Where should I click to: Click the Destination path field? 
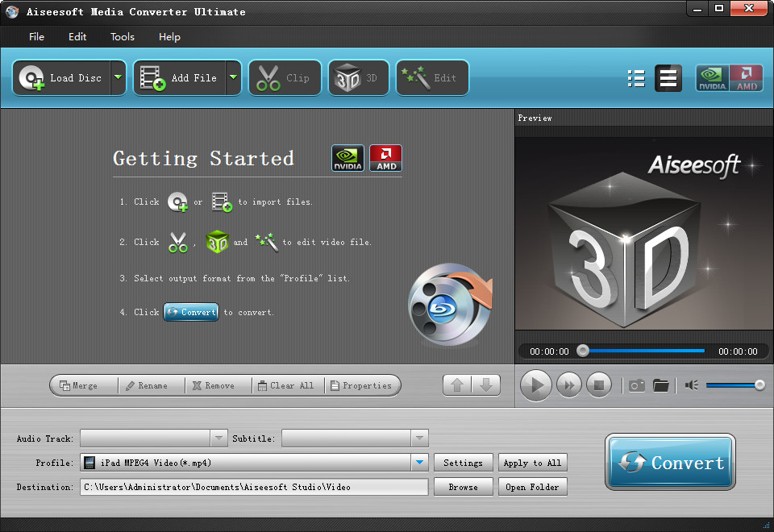[254, 487]
